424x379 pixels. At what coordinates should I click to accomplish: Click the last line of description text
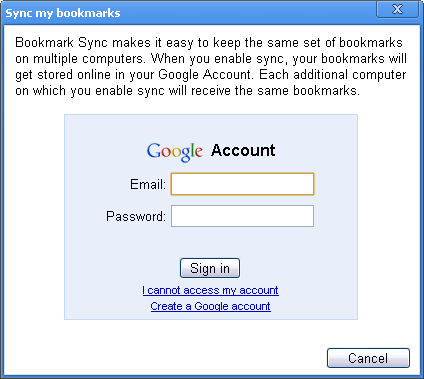(x=188, y=91)
